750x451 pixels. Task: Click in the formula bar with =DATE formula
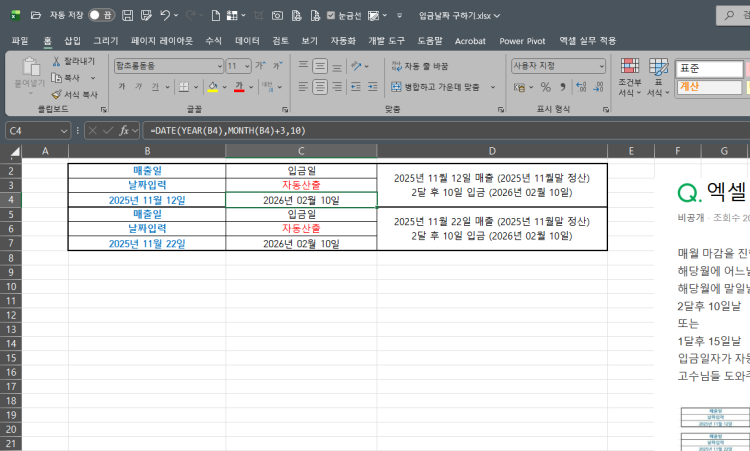(x=445, y=131)
